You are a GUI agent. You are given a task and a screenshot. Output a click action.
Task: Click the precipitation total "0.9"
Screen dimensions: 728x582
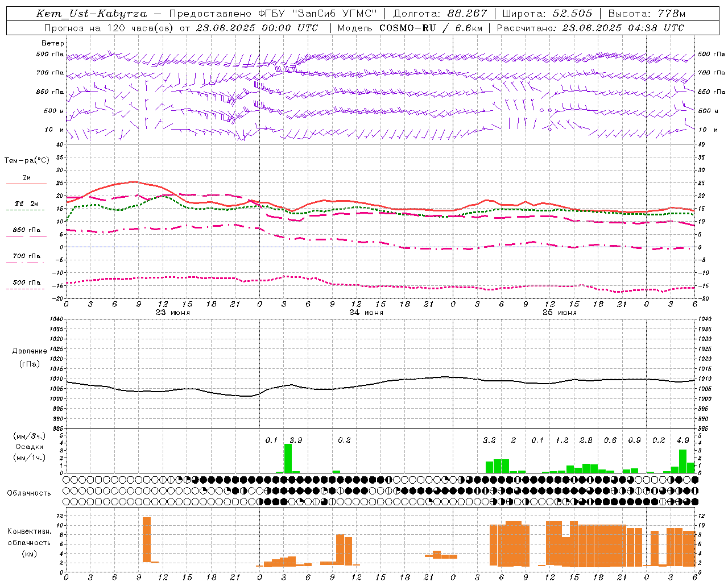(635, 440)
